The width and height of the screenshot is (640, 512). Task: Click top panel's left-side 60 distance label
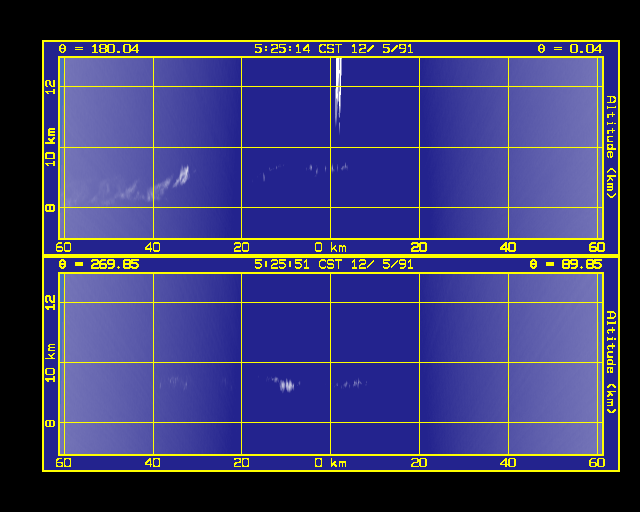(63, 247)
